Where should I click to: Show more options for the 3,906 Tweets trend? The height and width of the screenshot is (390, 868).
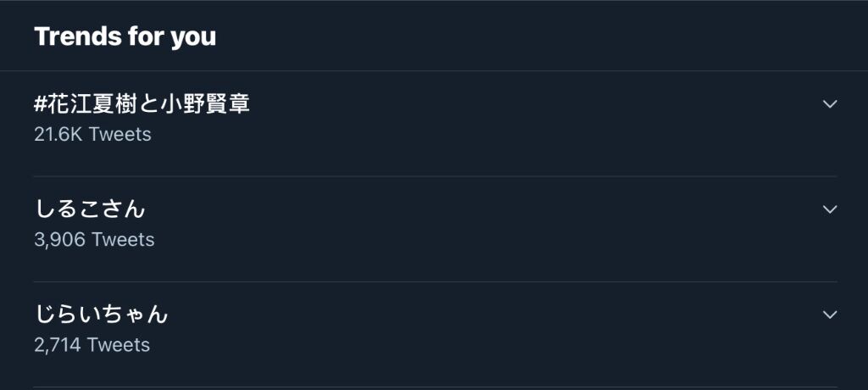click(x=829, y=209)
